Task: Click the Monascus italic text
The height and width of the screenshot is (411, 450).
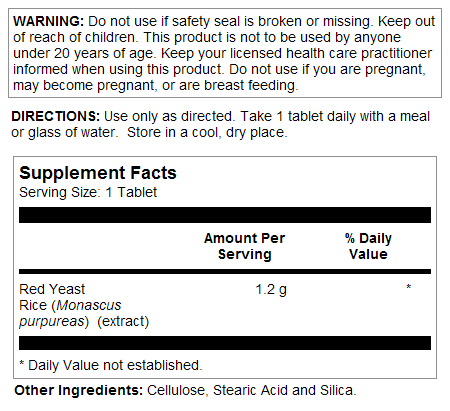Action: tap(89, 305)
